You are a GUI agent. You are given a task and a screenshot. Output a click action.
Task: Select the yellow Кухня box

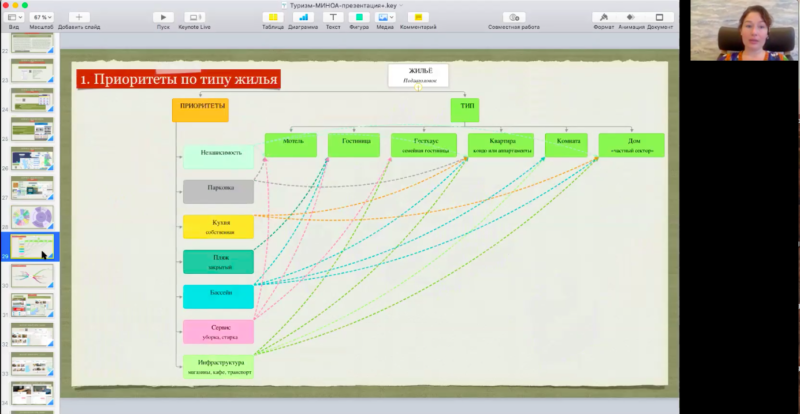tap(218, 226)
